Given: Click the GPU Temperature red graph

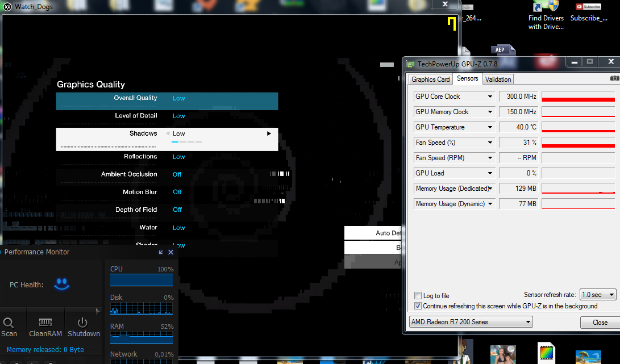Looking at the screenshot, I should [x=578, y=127].
